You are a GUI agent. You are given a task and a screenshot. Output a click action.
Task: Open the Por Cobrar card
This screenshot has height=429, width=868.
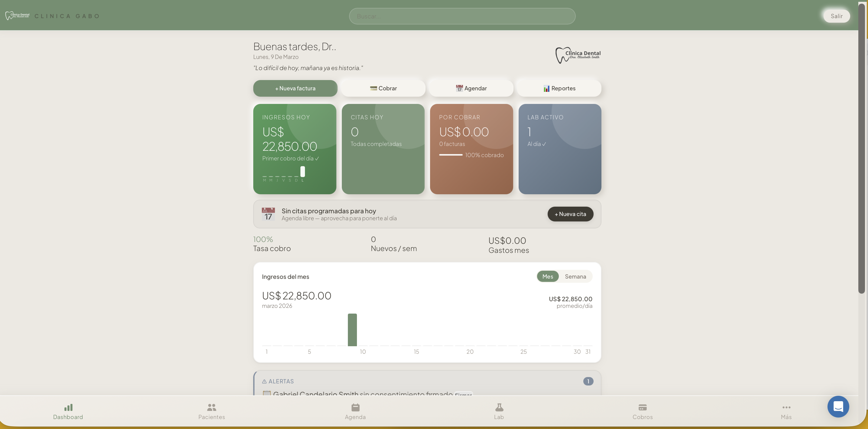click(x=471, y=149)
